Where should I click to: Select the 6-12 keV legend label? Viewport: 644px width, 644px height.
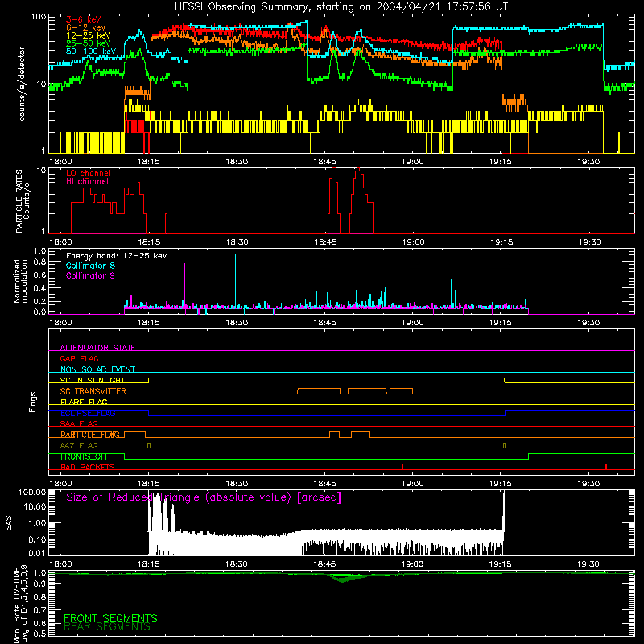pos(85,27)
